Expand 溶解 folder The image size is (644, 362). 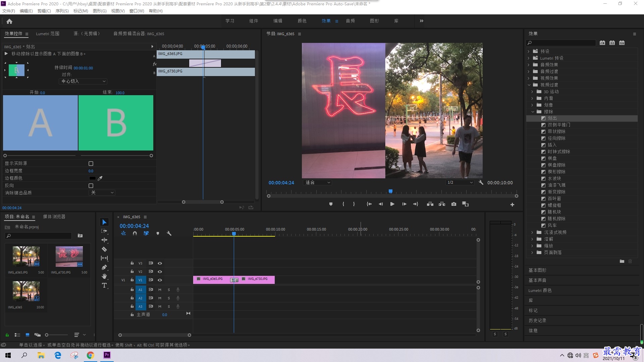[x=533, y=239]
